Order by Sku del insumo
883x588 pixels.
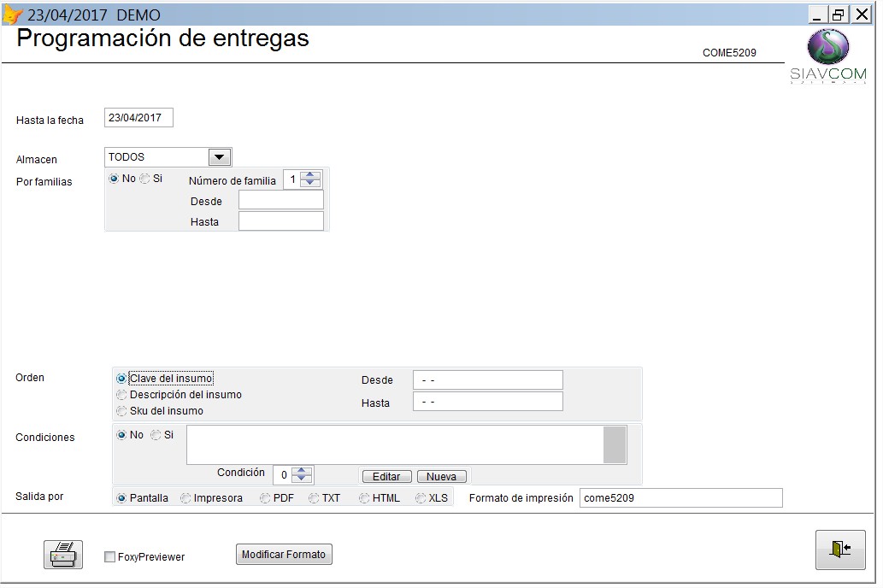(121, 409)
